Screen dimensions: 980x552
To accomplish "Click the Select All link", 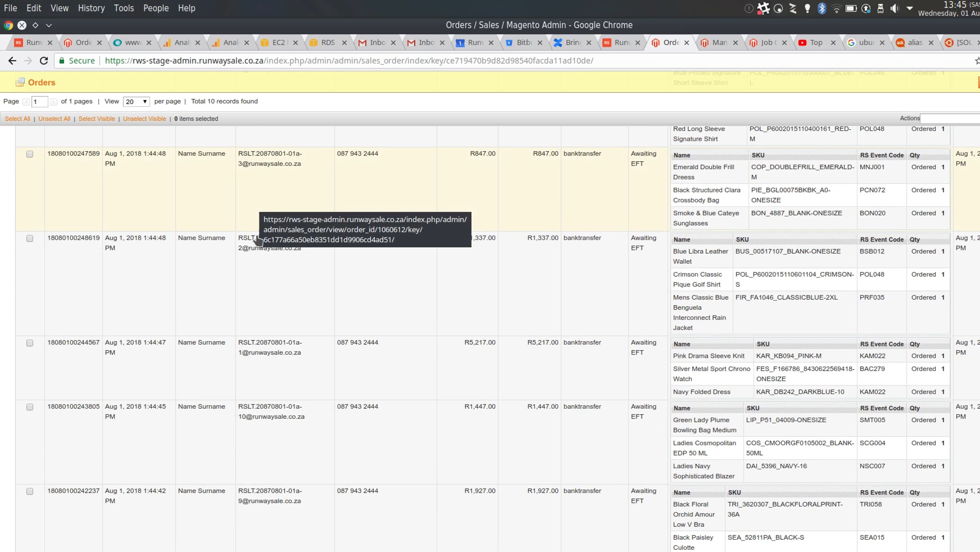I will tap(18, 119).
